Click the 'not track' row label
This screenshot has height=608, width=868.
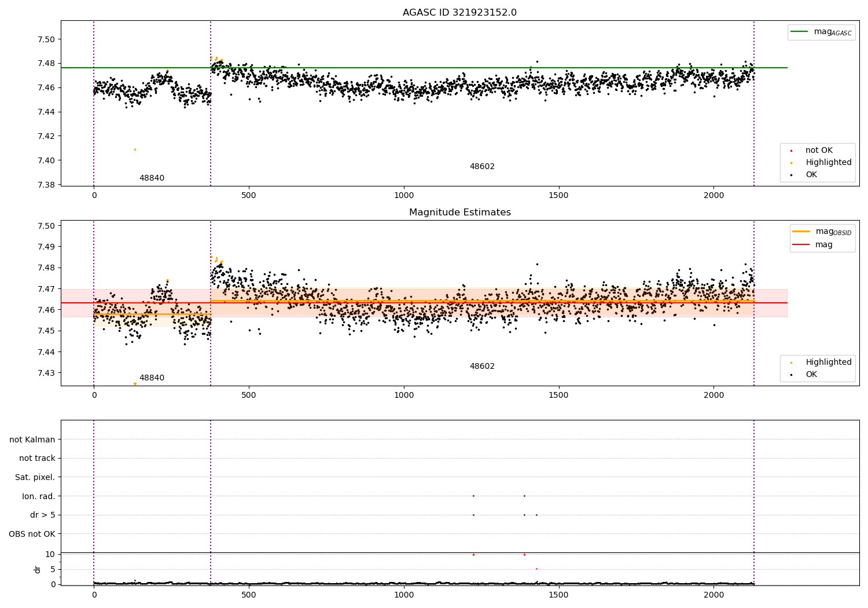pos(37,458)
